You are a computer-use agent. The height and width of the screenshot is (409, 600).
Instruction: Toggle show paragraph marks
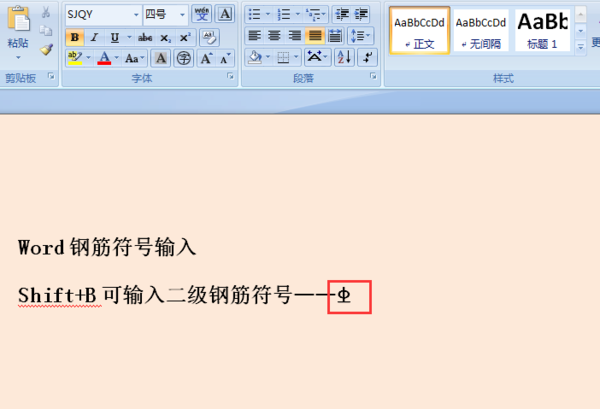[x=367, y=57]
